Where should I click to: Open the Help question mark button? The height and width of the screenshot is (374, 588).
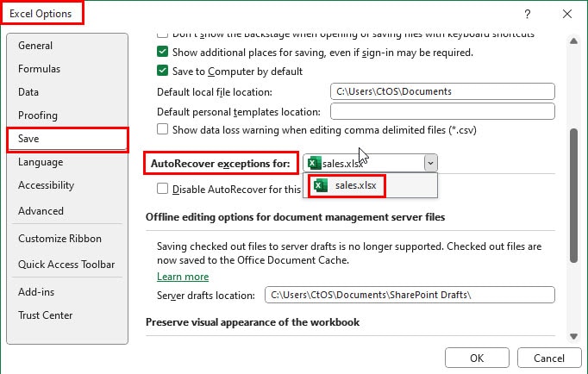pyautogui.click(x=528, y=15)
